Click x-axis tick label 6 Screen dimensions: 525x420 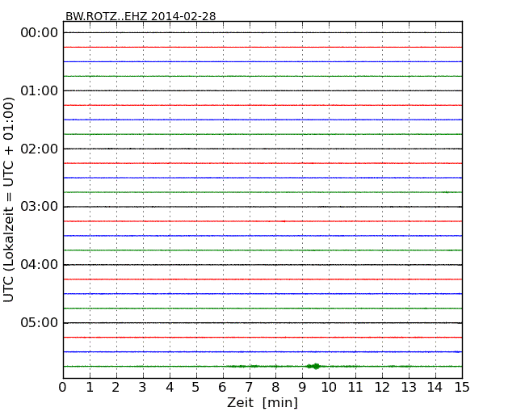[222, 388]
